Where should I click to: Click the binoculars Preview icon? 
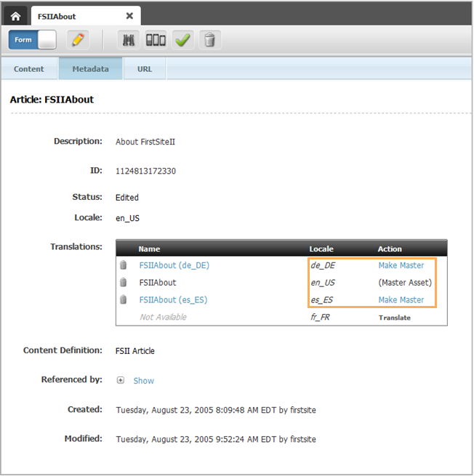(129, 40)
